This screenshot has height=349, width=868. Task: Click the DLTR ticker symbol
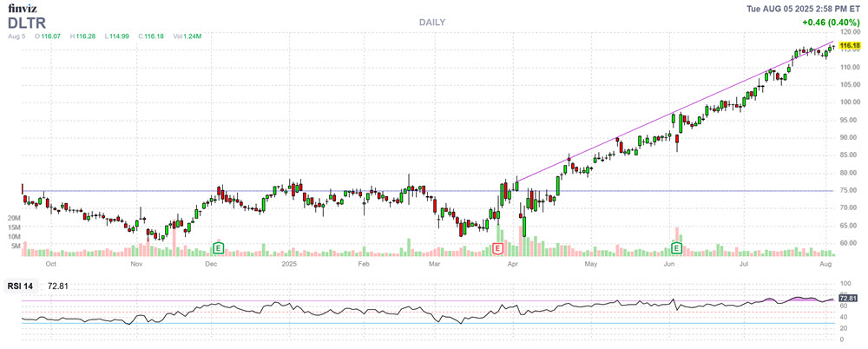click(x=27, y=23)
